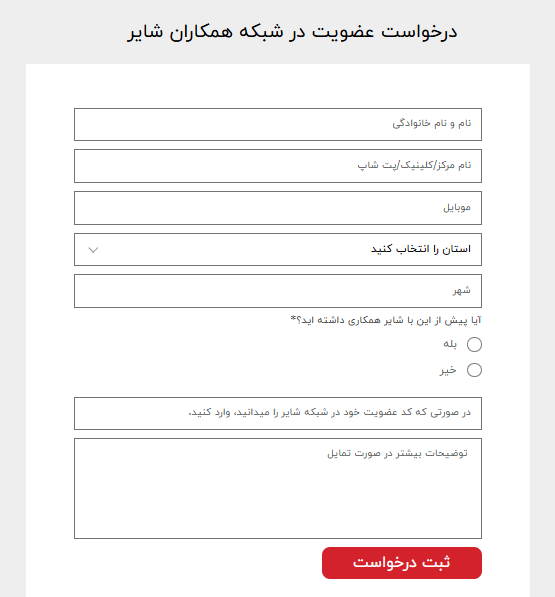Screen dimensions: 555x597
Task: Click the 'موبایل' placeholder text
Action: (x=457, y=207)
